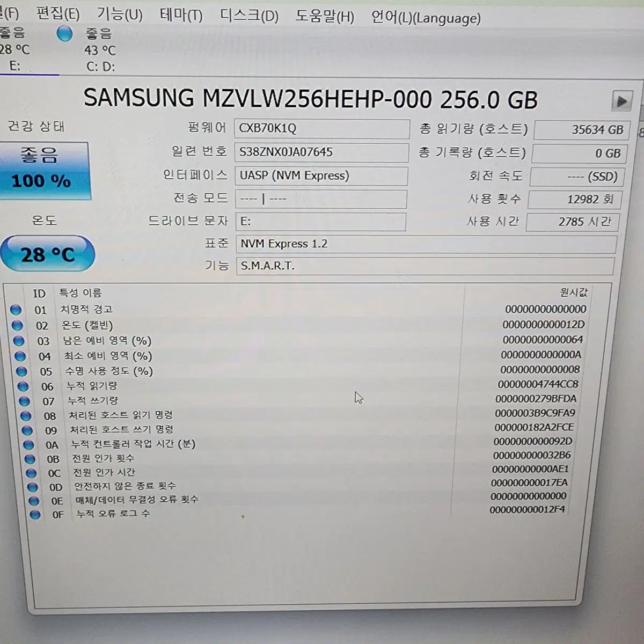
Task: Select the 누적 읽기량 attribute row
Action: tap(298, 385)
